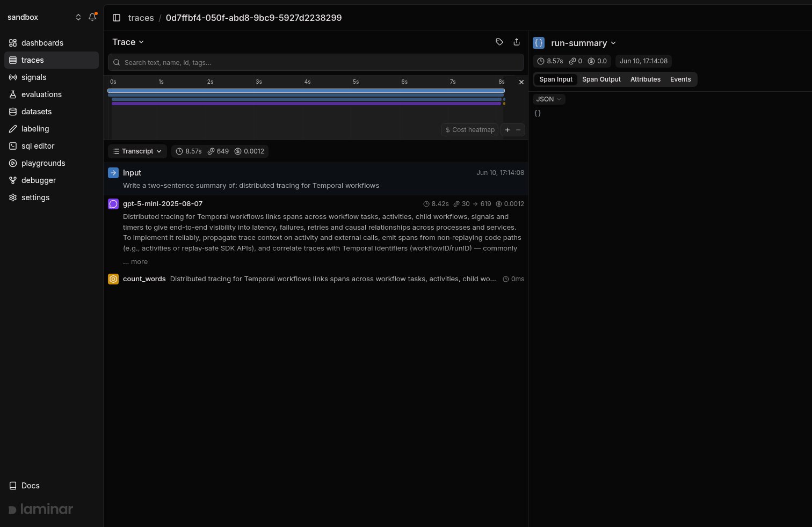812x527 pixels.
Task: Select the count_words tool span
Action: [x=316, y=279]
